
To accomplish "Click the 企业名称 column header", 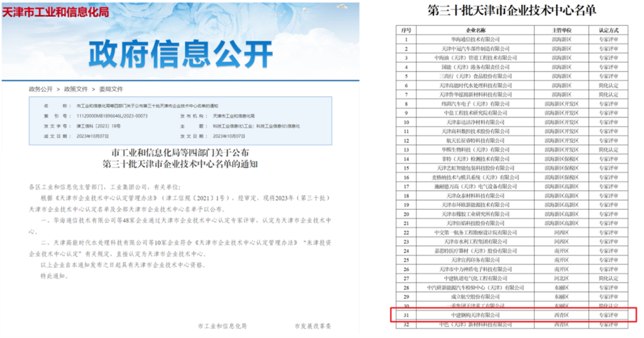I will click(475, 30).
